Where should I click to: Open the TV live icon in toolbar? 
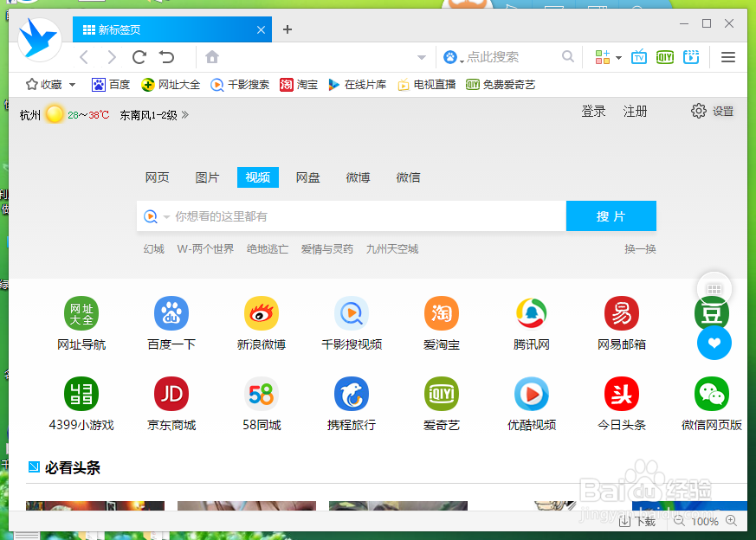[x=639, y=57]
